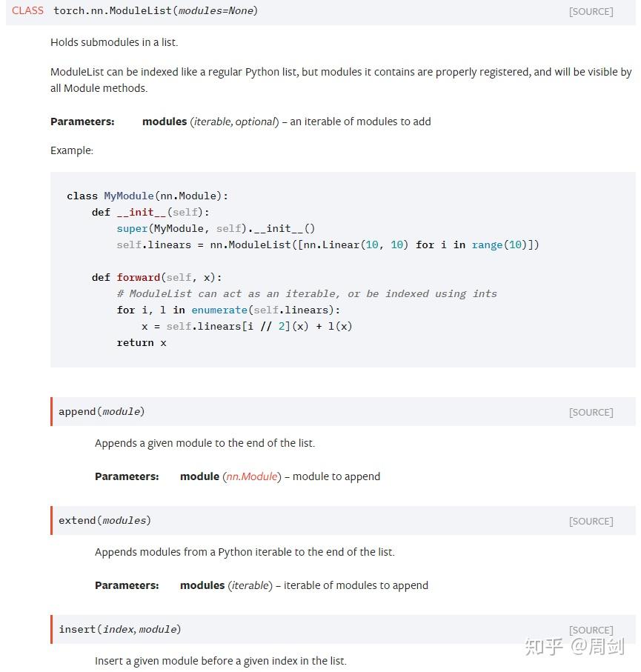Open SOURCE link for extend method
The height and width of the screenshot is (672, 641).
coord(591,521)
